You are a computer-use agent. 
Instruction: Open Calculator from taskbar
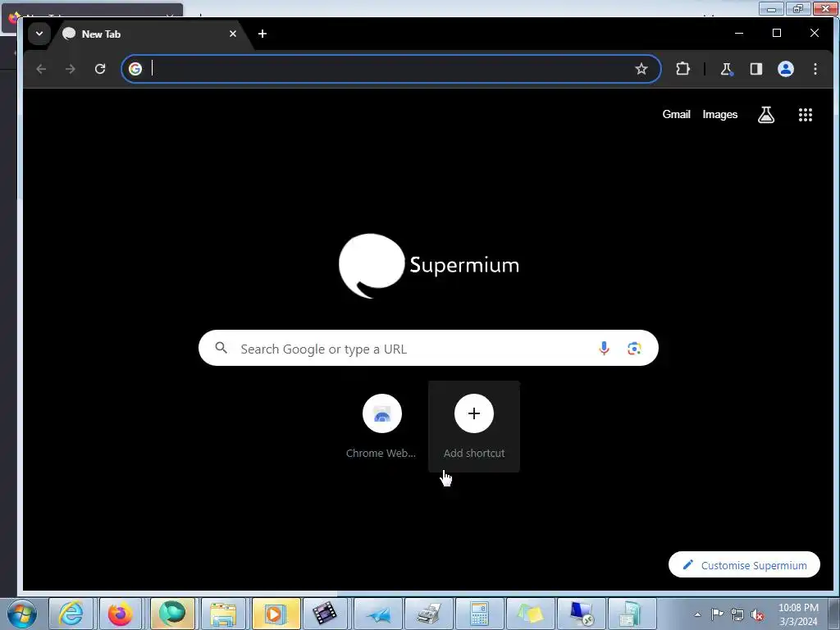click(x=479, y=614)
